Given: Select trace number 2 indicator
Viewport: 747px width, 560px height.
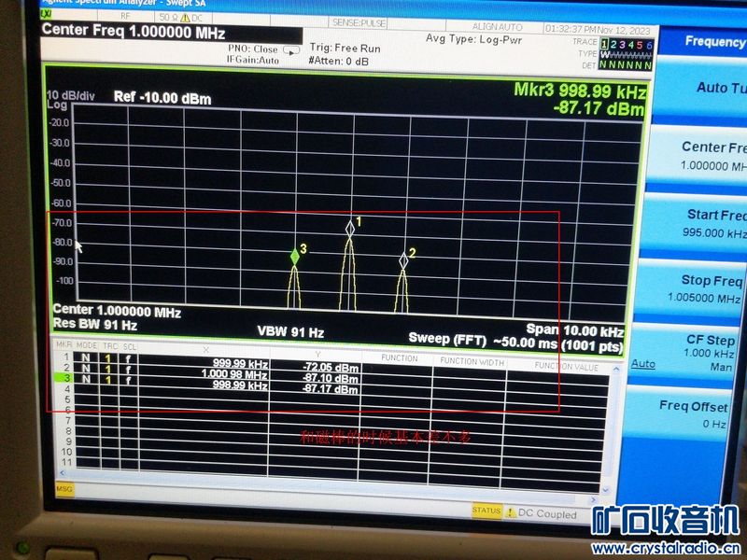Looking at the screenshot, I should click(613, 44).
